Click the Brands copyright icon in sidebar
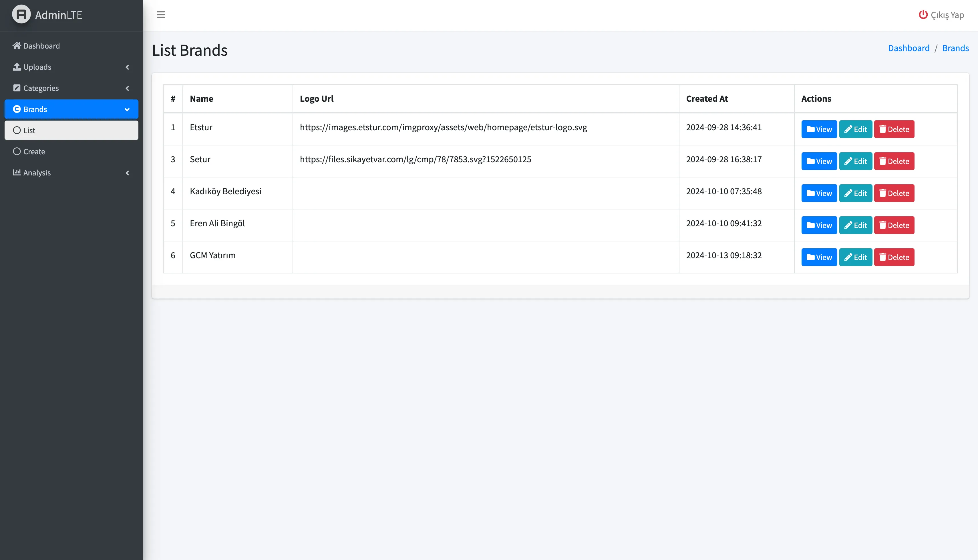 coord(17,109)
